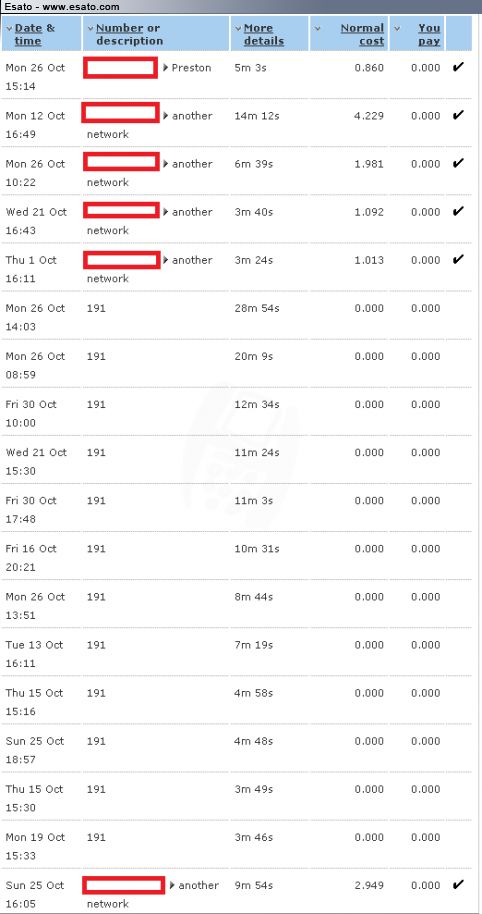
Task: Expand the Sun 25 Oct 16:05 call arrow
Action: point(172,885)
